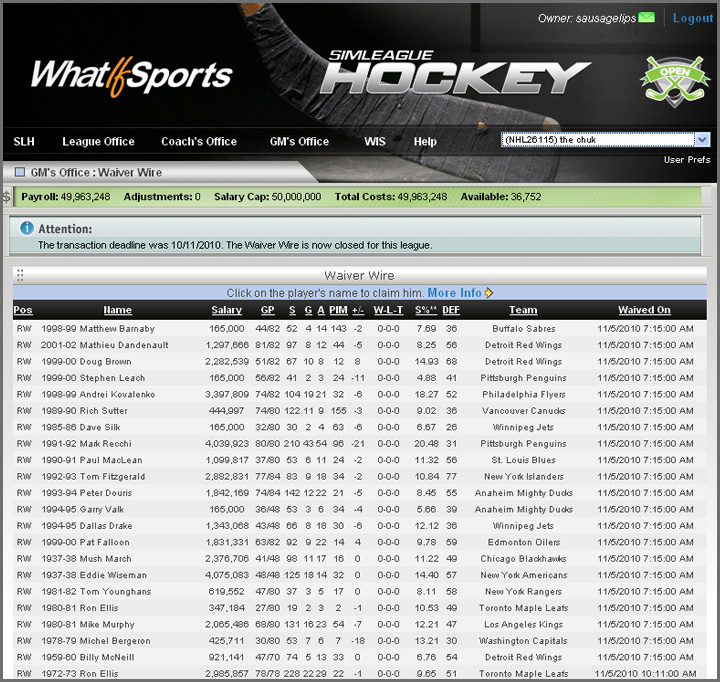Click the blue info Attention icon
Viewport: 720px width, 682px height.
(27, 229)
